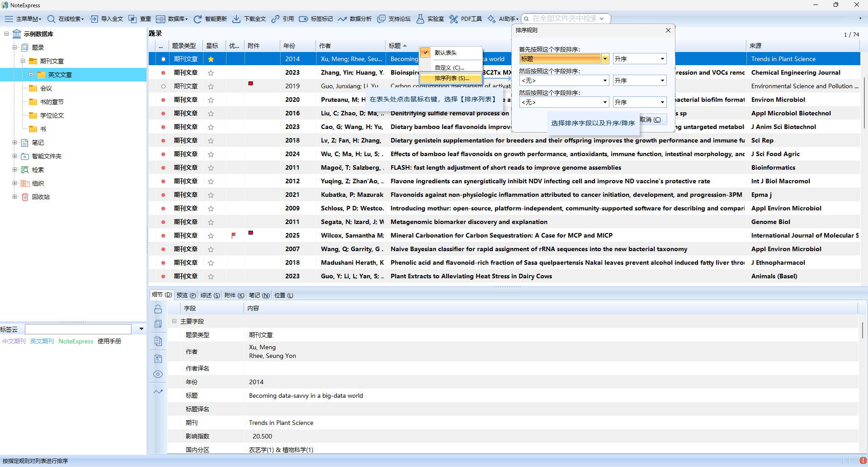
Task: Toggle the star on the Wilcox, Samantha row
Action: click(211, 235)
